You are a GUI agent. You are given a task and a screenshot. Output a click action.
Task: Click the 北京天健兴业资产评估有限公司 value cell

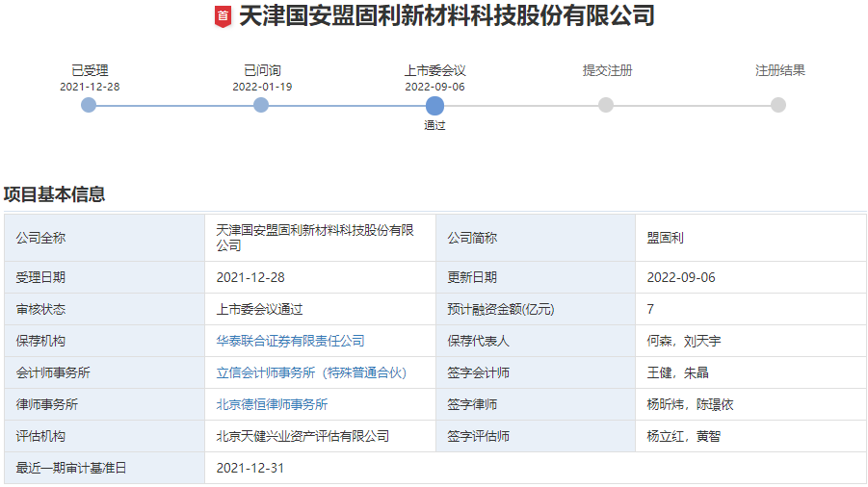tap(321, 436)
